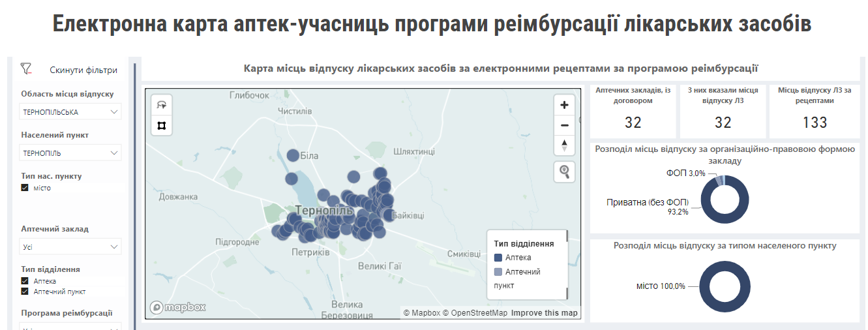Reset map bearing with compass button

click(x=564, y=145)
